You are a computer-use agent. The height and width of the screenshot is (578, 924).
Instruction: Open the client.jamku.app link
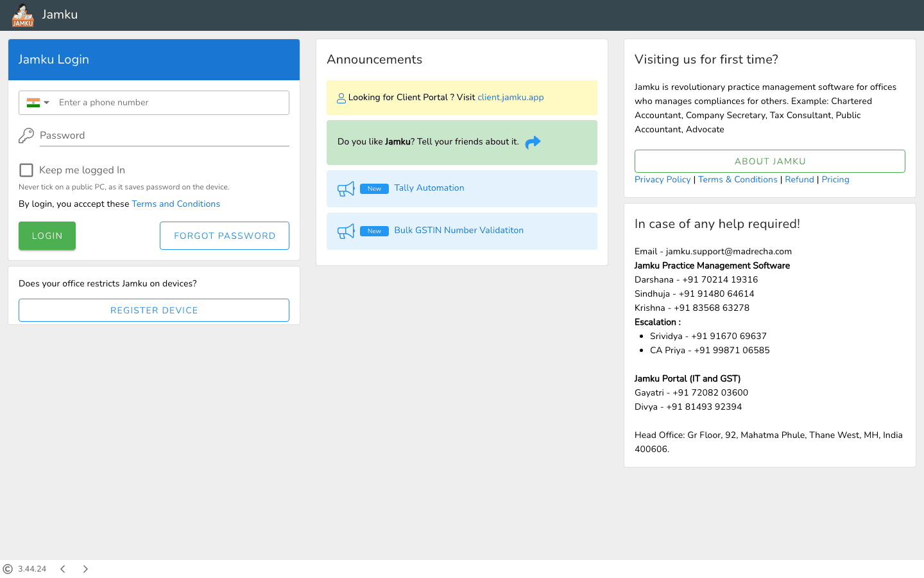[511, 98]
